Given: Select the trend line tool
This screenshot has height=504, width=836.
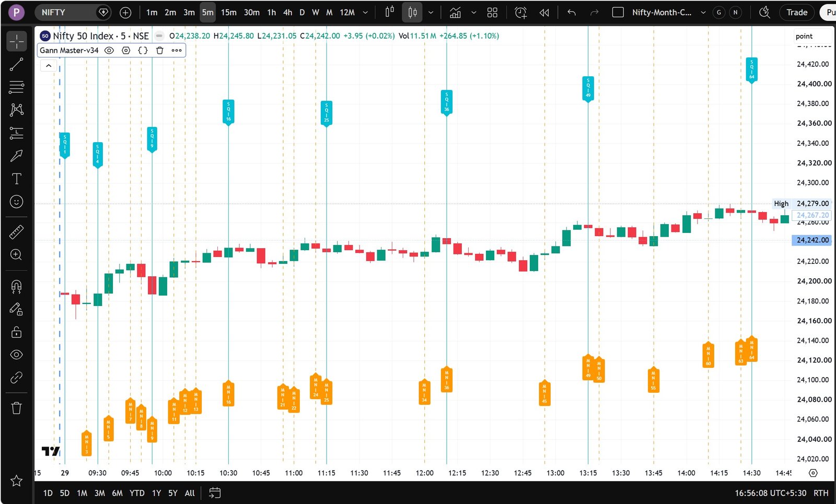Looking at the screenshot, I should coord(17,64).
